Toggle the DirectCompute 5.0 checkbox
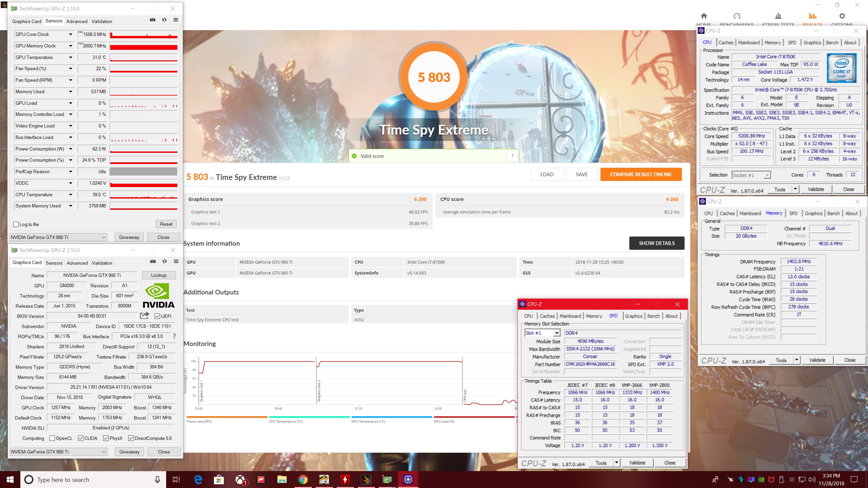868x488 pixels. click(131, 438)
